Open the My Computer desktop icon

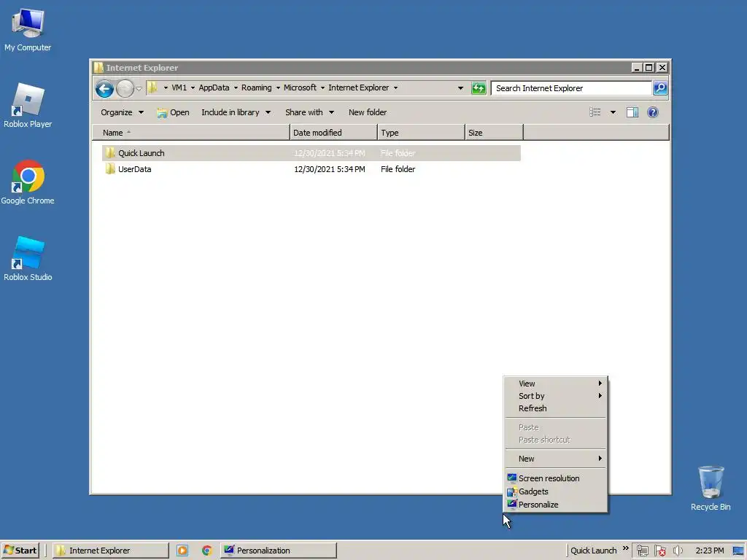click(x=28, y=29)
